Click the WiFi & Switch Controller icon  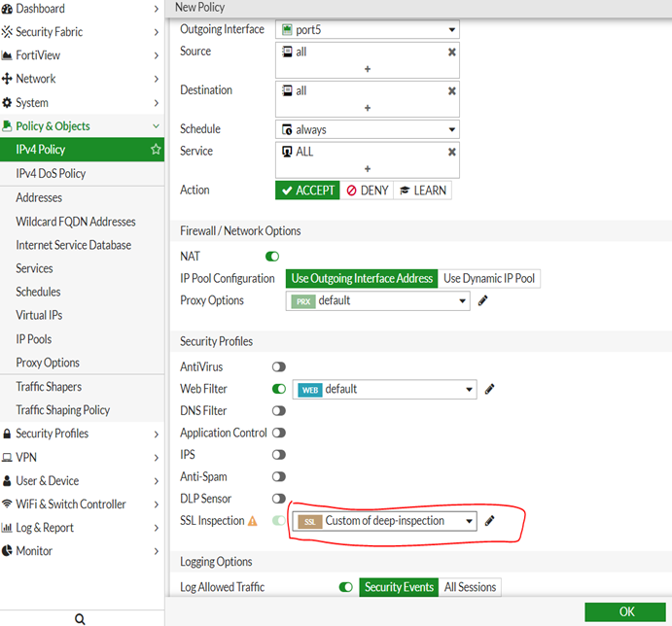7,504
